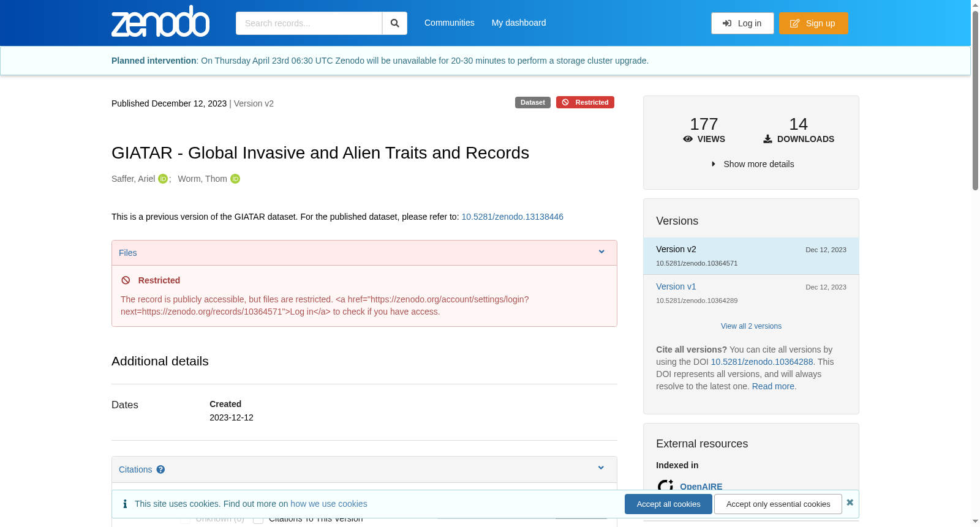Open Saffer, Ariel ORCID icon
980x527 pixels.
[163, 179]
